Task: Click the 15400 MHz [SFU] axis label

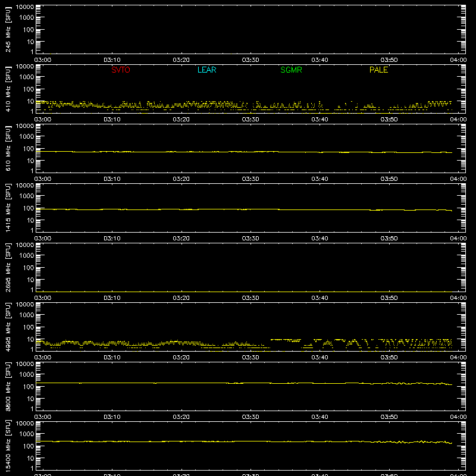Action: (x=8, y=446)
